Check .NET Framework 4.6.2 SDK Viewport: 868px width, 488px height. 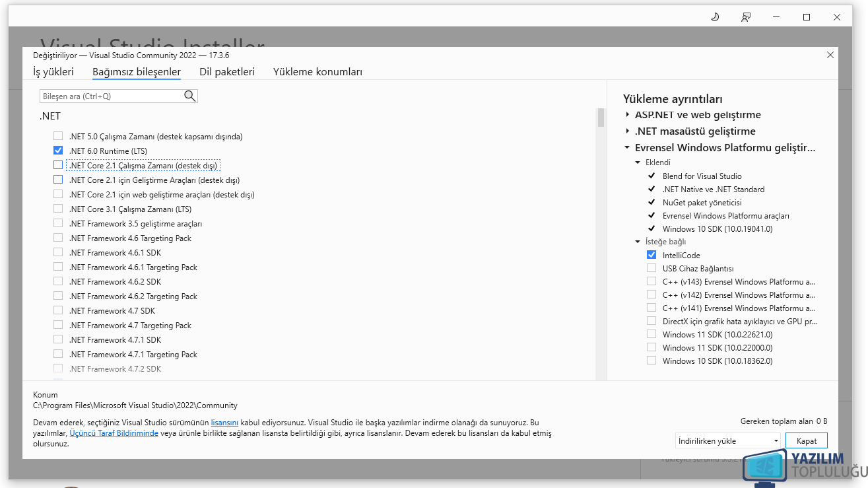pyautogui.click(x=58, y=281)
